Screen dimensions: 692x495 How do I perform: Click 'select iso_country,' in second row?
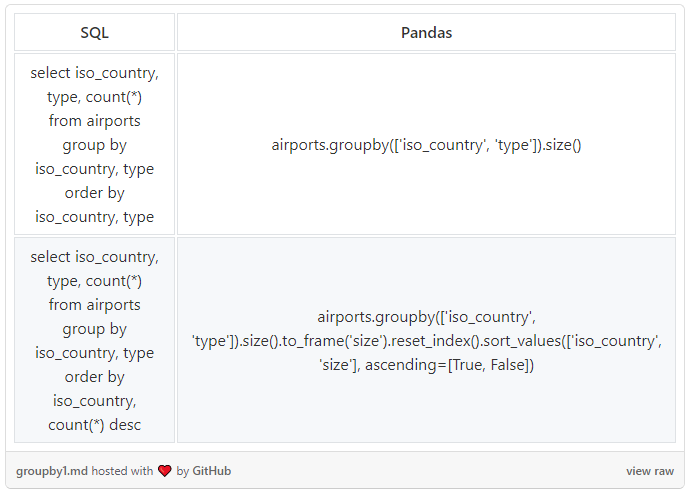click(x=94, y=257)
